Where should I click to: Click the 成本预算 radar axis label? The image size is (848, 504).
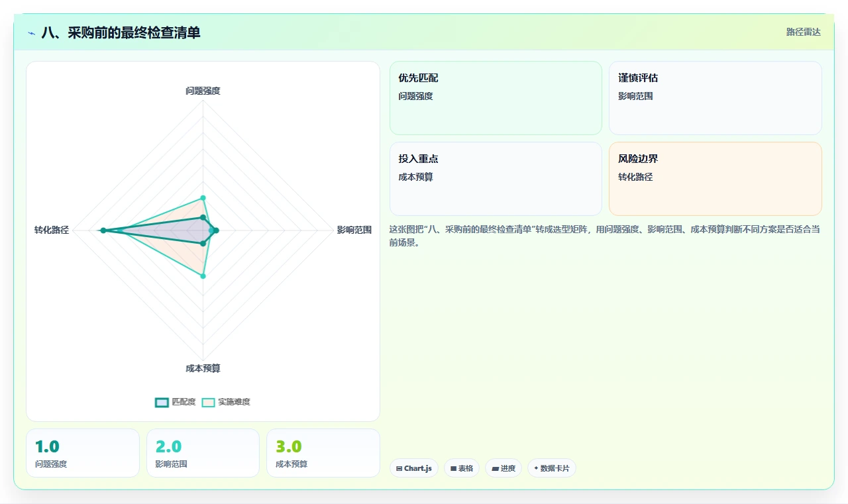coord(203,368)
